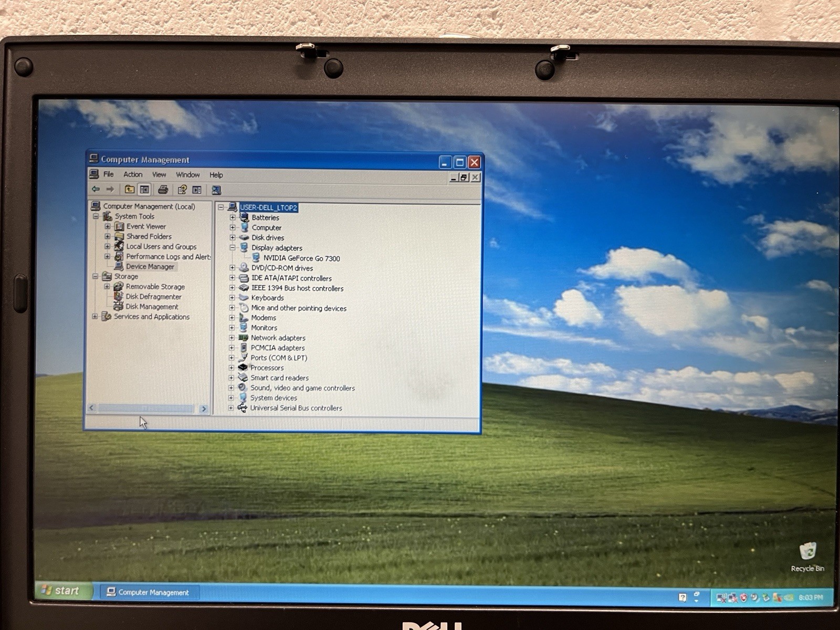Expand the Removable Storage node
840x630 pixels.
click(107, 287)
